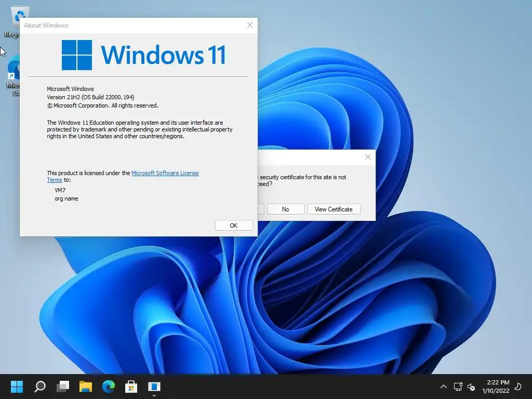Click the 'Microsoft Windows' text line
This screenshot has height=399, width=532.
[x=70, y=89]
